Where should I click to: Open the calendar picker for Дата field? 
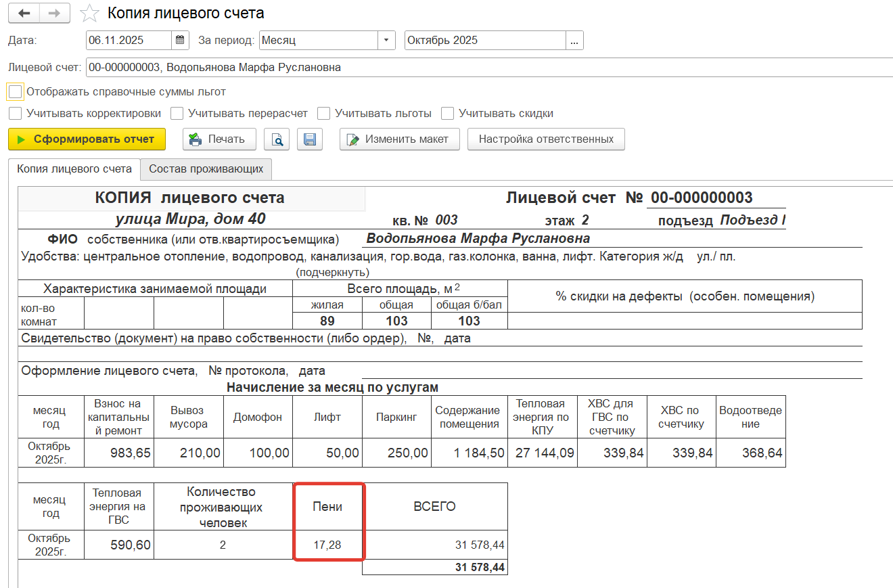[x=180, y=41]
